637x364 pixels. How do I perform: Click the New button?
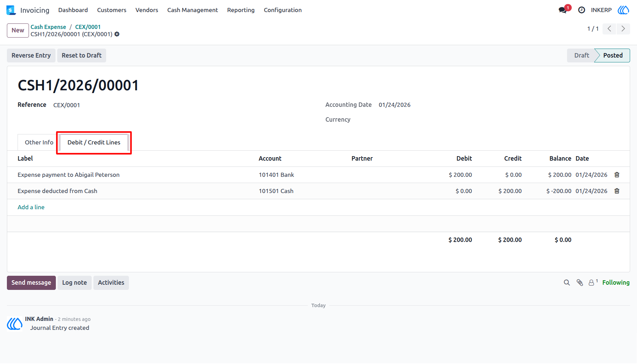(x=18, y=30)
